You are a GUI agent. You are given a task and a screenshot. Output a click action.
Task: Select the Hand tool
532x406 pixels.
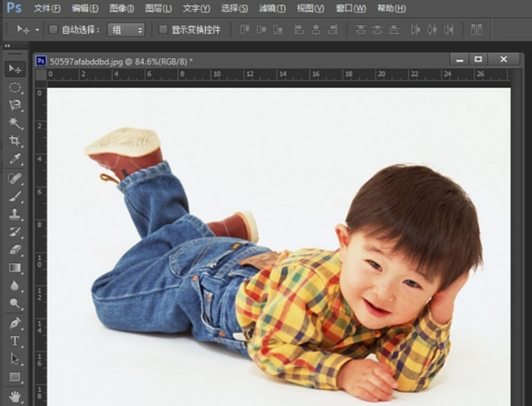pyautogui.click(x=15, y=394)
